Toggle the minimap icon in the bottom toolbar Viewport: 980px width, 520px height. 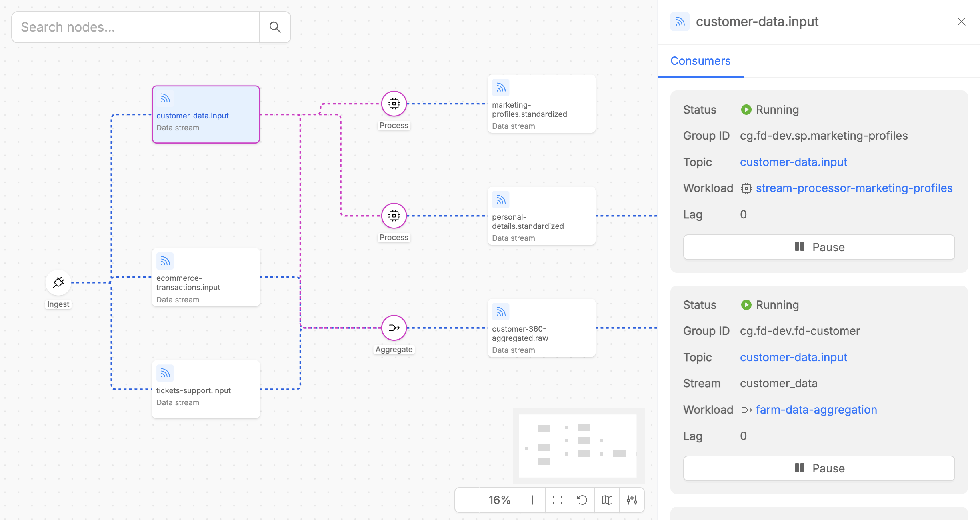click(607, 500)
